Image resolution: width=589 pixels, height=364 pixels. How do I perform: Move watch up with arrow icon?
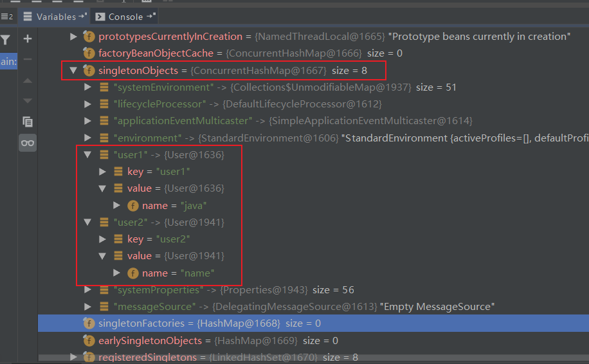[28, 80]
